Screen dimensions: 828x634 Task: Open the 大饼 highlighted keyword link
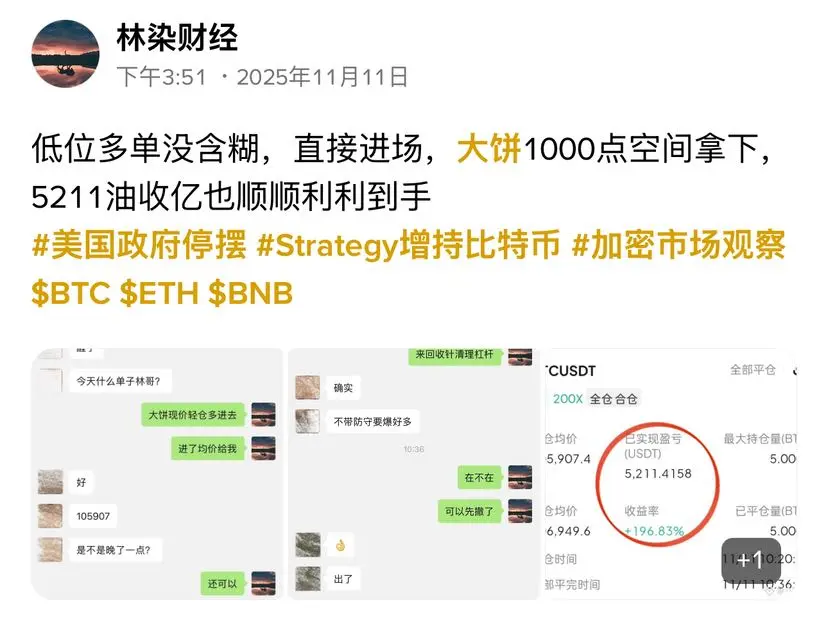(489, 148)
